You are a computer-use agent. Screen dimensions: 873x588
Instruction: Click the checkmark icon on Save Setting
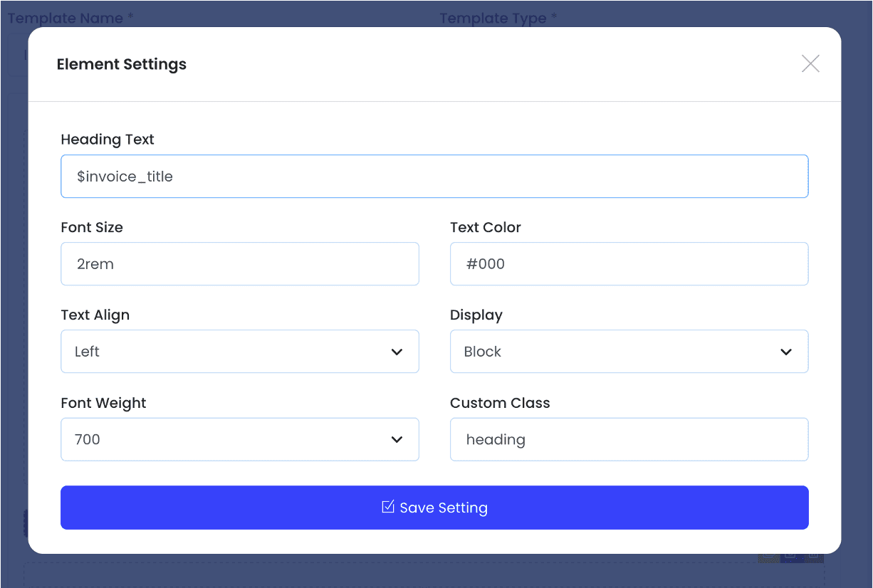pyautogui.click(x=388, y=507)
